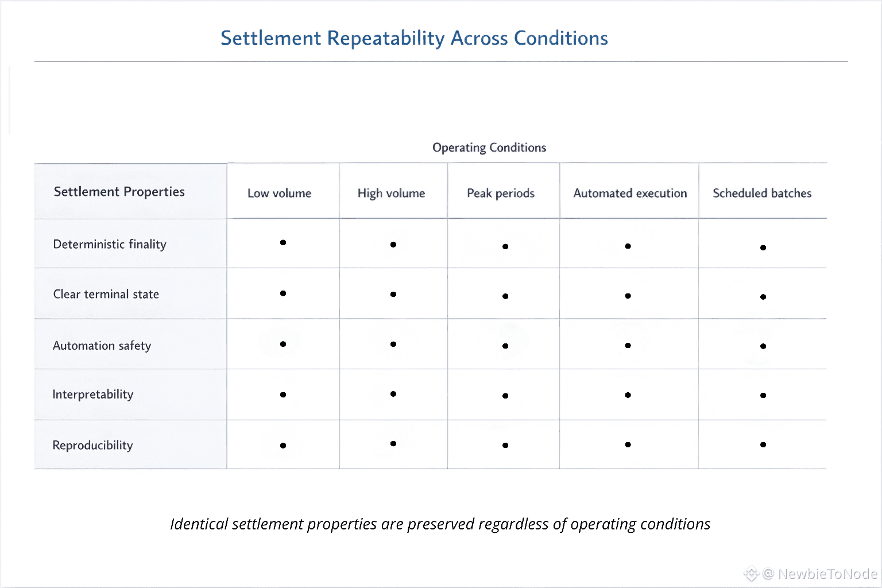Click the Interpretability row label
882x588 pixels.
(x=93, y=394)
